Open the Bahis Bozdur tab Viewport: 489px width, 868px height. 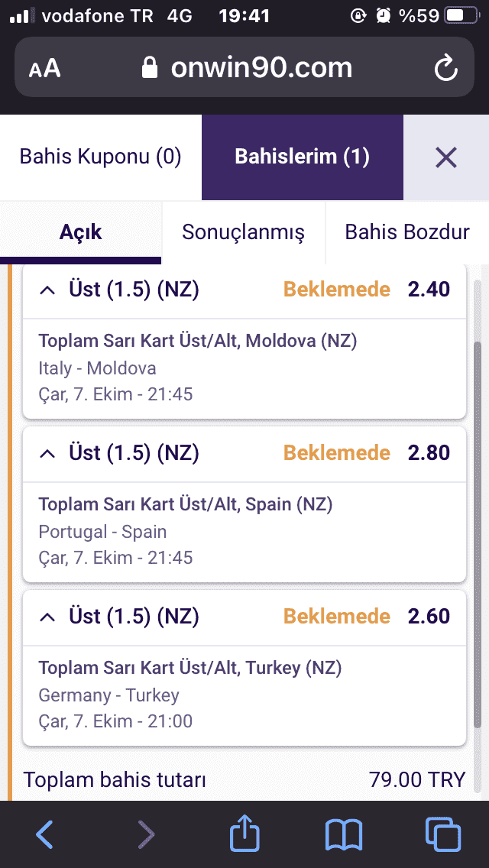pyautogui.click(x=407, y=232)
